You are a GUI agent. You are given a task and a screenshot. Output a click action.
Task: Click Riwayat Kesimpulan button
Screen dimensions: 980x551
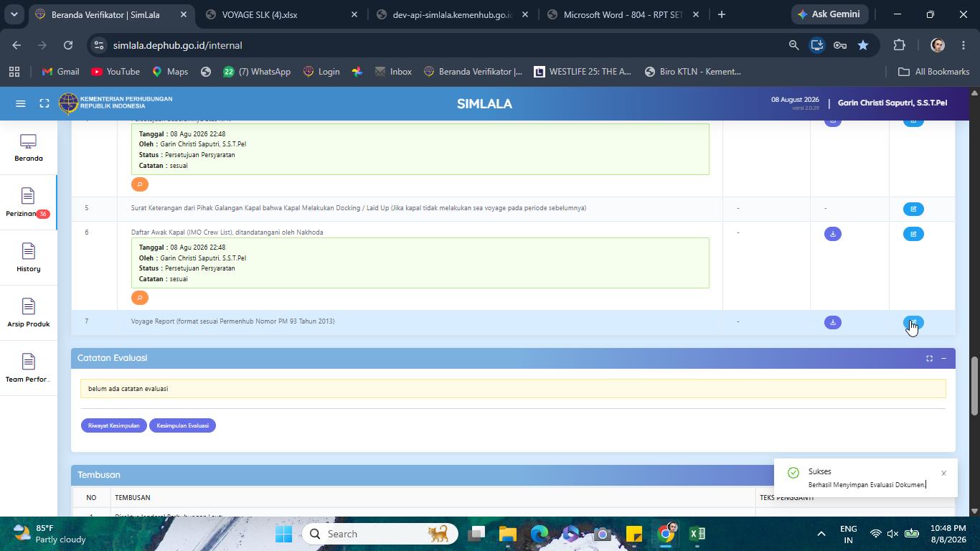click(x=113, y=425)
